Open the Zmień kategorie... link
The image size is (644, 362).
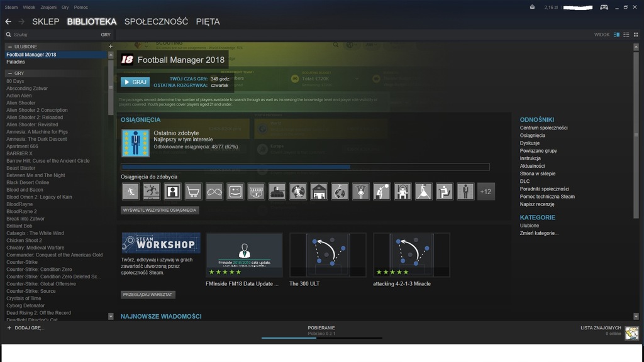point(539,233)
